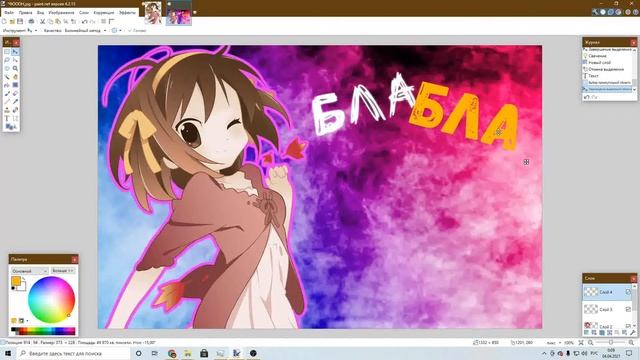The height and width of the screenshot is (360, 640).
Task: Select the Color Picker tool
Action: [x=15, y=102]
